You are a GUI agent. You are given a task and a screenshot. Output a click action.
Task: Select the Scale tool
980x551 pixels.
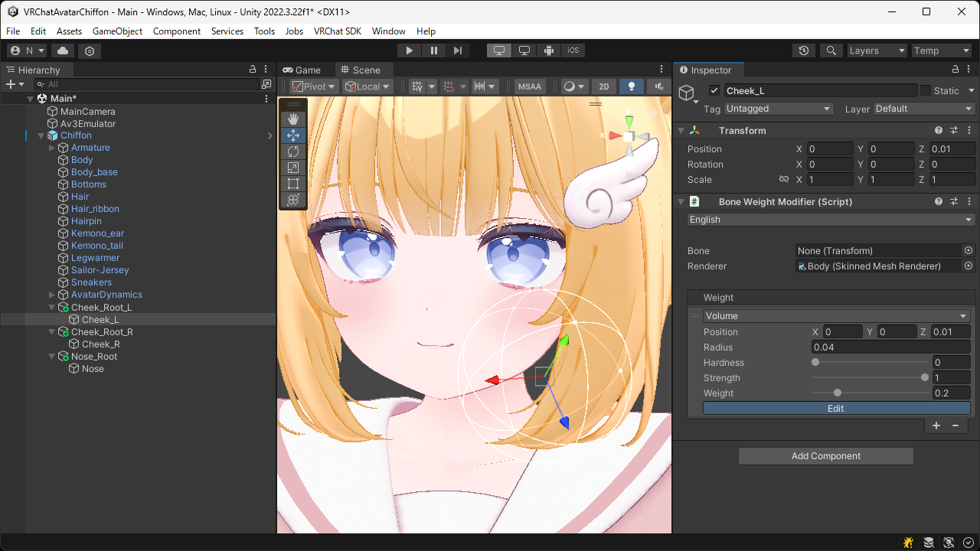tap(292, 168)
